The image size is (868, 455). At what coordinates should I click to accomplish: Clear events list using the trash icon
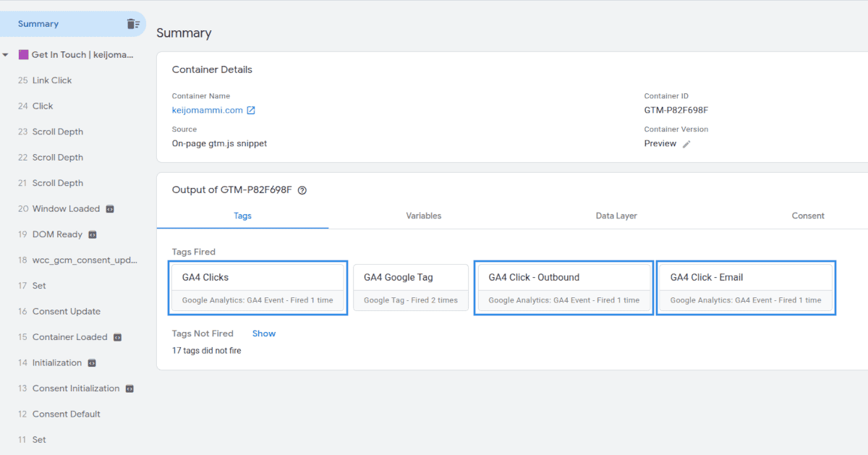point(134,23)
